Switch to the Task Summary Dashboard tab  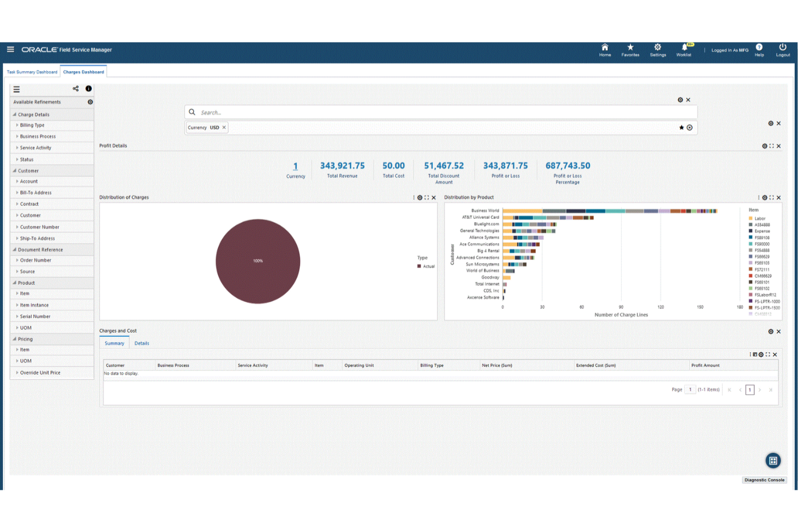pyautogui.click(x=31, y=72)
